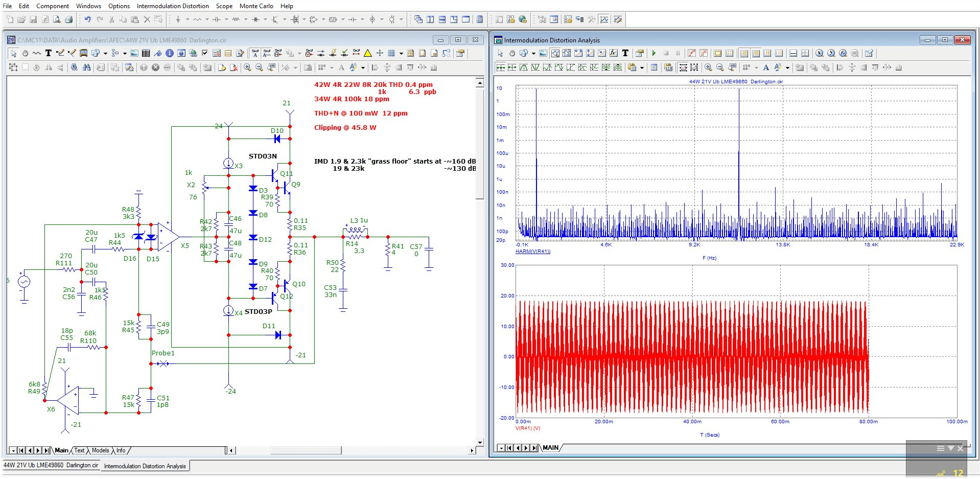Click the pan hand icon in analysis window
The width and height of the screenshot is (980, 479).
pos(512,53)
